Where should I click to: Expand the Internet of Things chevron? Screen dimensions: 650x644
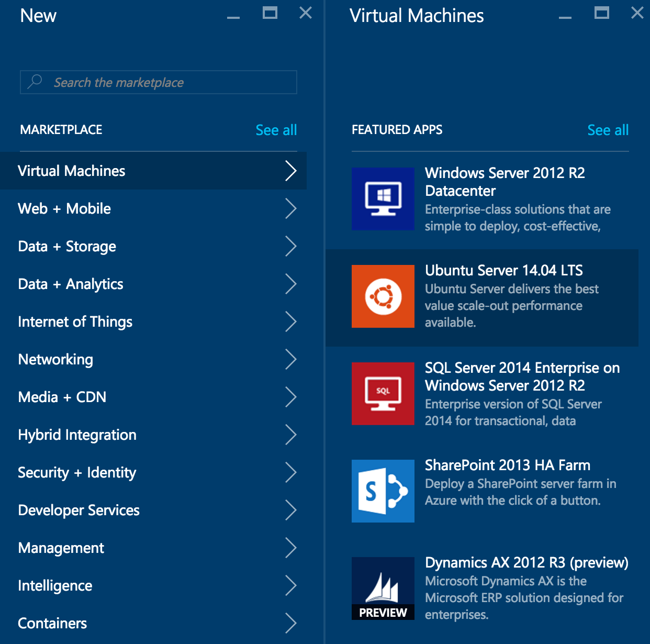[x=292, y=321]
